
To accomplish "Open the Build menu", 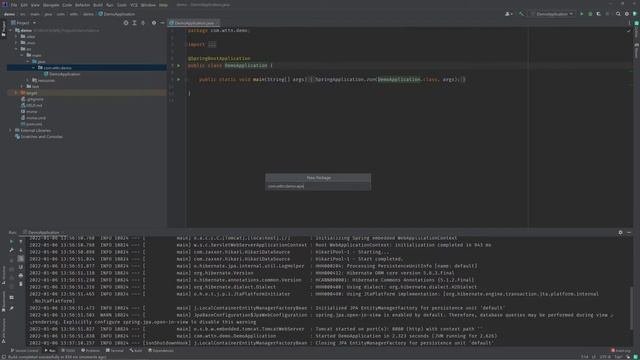I will pos(98,5).
